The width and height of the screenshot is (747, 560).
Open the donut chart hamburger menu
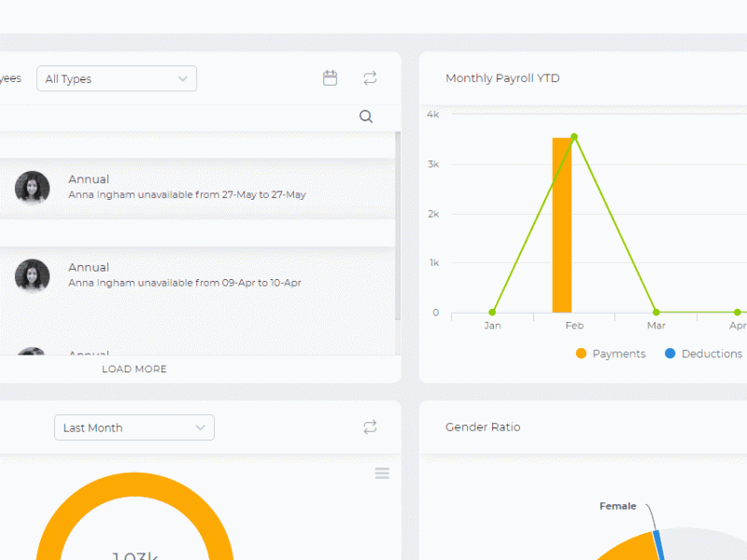point(382,473)
